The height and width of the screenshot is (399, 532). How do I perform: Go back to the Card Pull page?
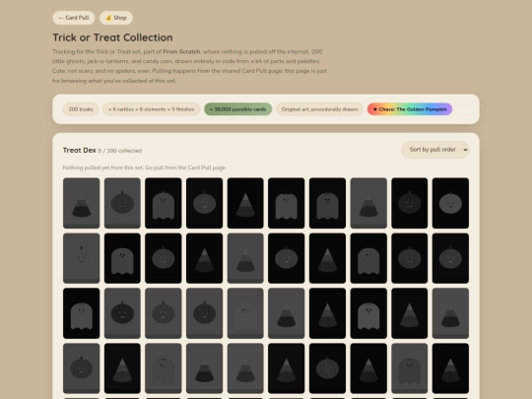74,18
